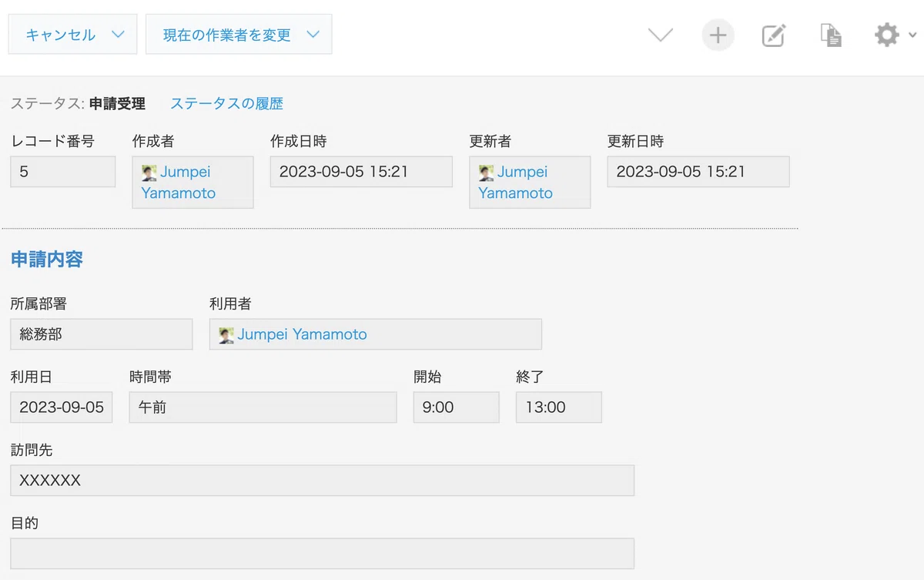Screen dimensions: 924x580
Task: Click the 訪問先 field showing XXXXXX
Action: pyautogui.click(x=322, y=481)
